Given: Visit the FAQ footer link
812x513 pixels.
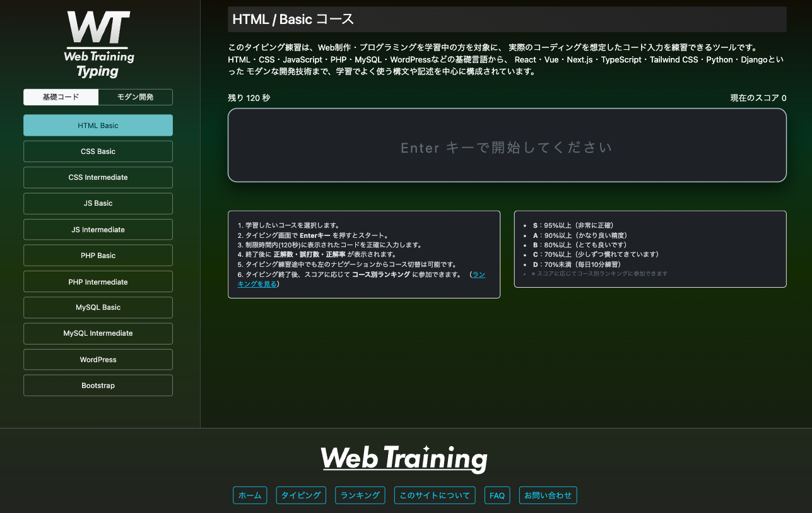Looking at the screenshot, I should (497, 495).
